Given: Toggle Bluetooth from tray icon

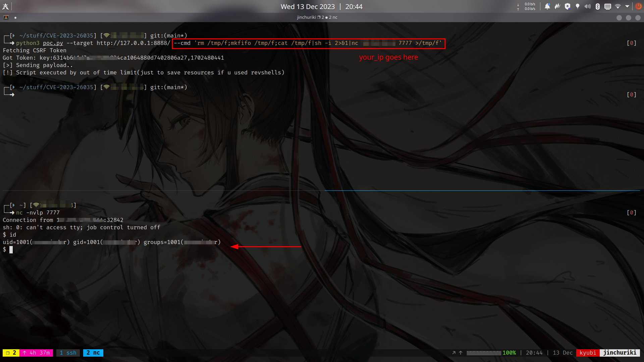Looking at the screenshot, I should pyautogui.click(x=598, y=6).
